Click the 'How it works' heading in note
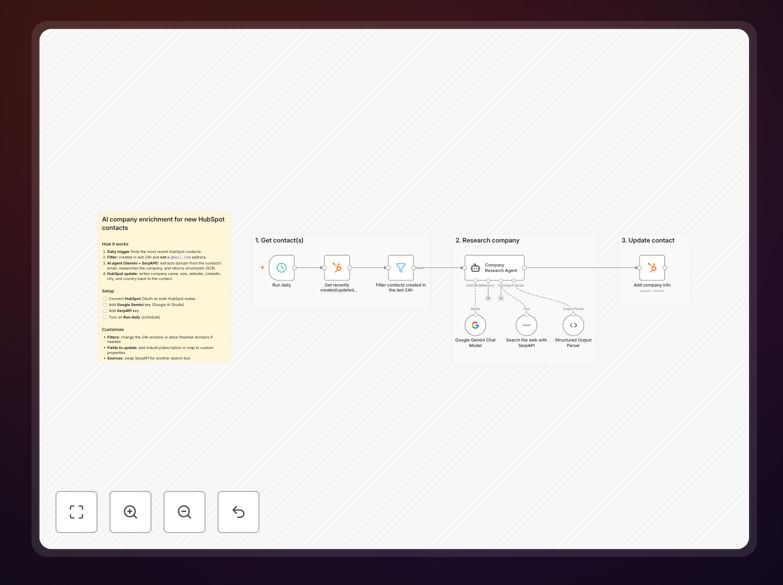This screenshot has height=585, width=783. (x=115, y=244)
